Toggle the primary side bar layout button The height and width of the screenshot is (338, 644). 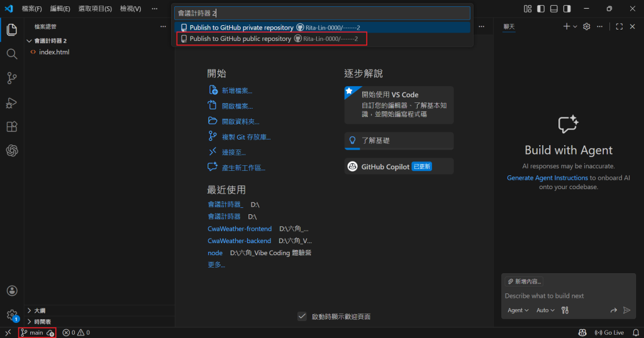(540, 9)
